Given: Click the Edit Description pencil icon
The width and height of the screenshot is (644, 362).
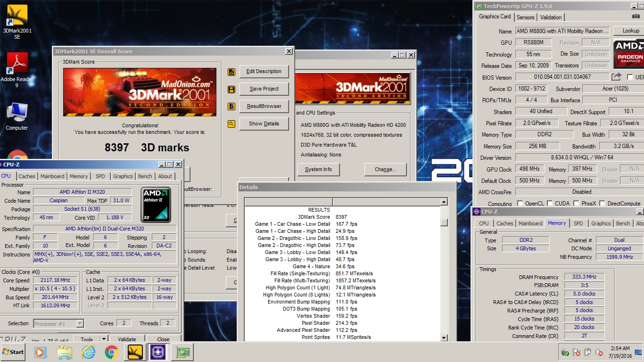Looking at the screenshot, I should (231, 72).
